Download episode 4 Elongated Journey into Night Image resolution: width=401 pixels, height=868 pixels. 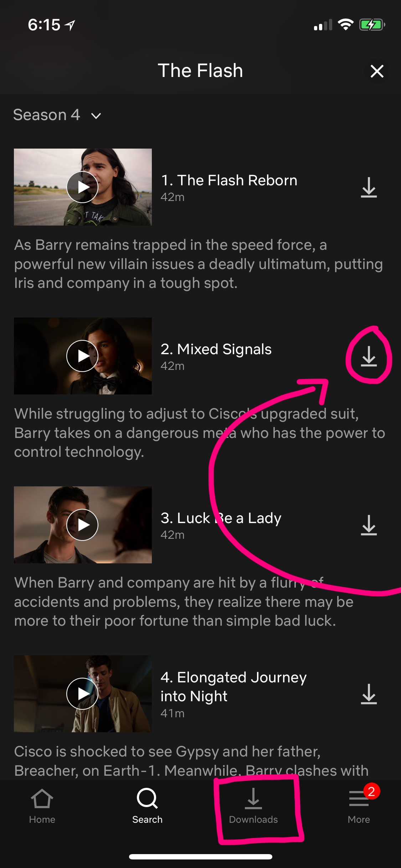pyautogui.click(x=369, y=694)
